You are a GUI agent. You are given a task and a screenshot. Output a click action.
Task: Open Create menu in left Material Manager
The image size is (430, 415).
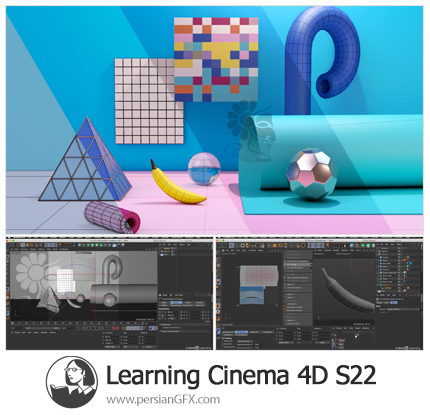pos(17,332)
